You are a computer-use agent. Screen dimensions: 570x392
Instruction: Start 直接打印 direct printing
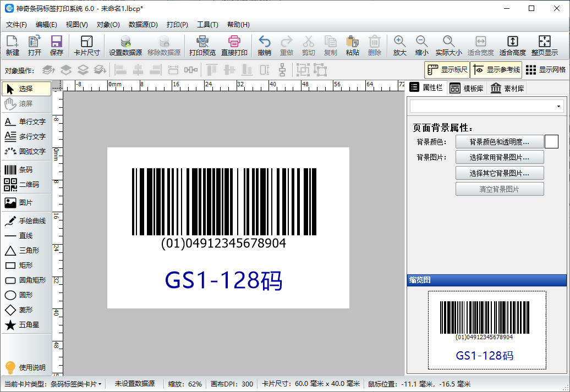235,45
